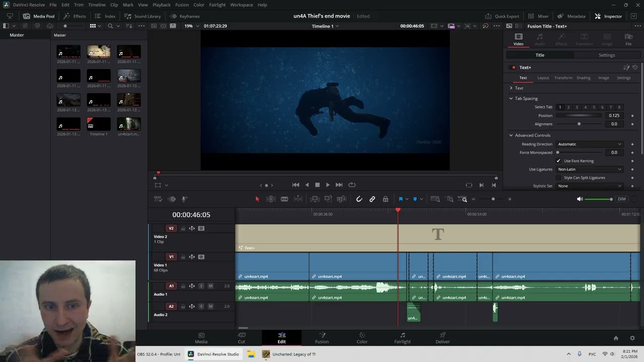Jump to first frame of timeline
The image size is (644, 362).
[296, 185]
